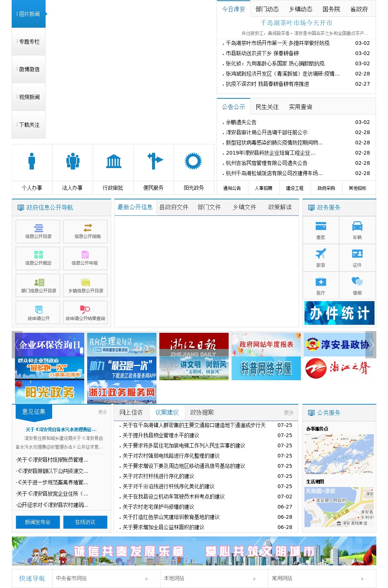Open notice 淳安县审计局公开选调干部任前公示
This screenshot has height=588, width=388.
[267, 132]
